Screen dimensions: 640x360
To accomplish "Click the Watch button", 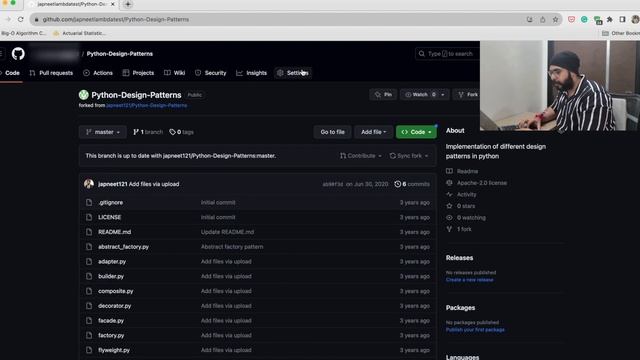I will point(419,95).
